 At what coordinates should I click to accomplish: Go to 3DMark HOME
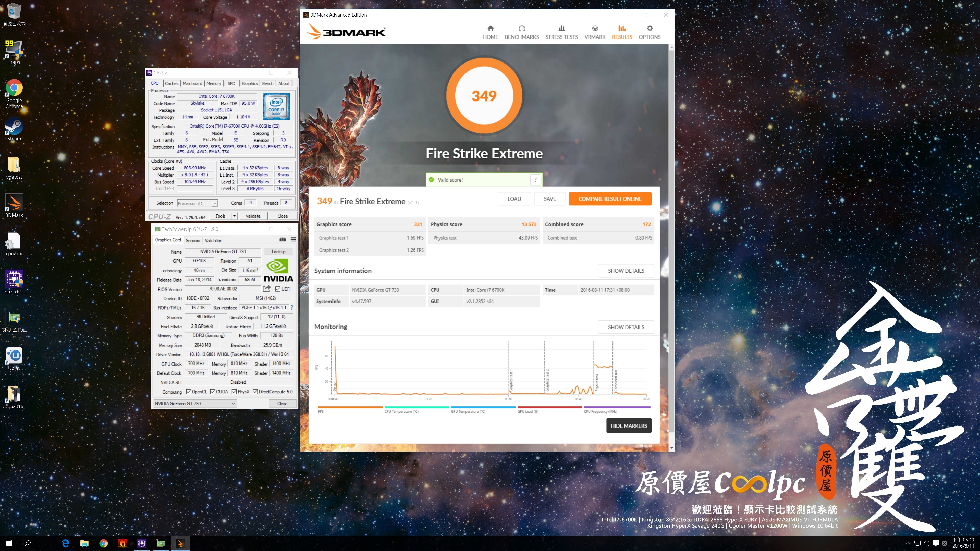click(x=490, y=32)
